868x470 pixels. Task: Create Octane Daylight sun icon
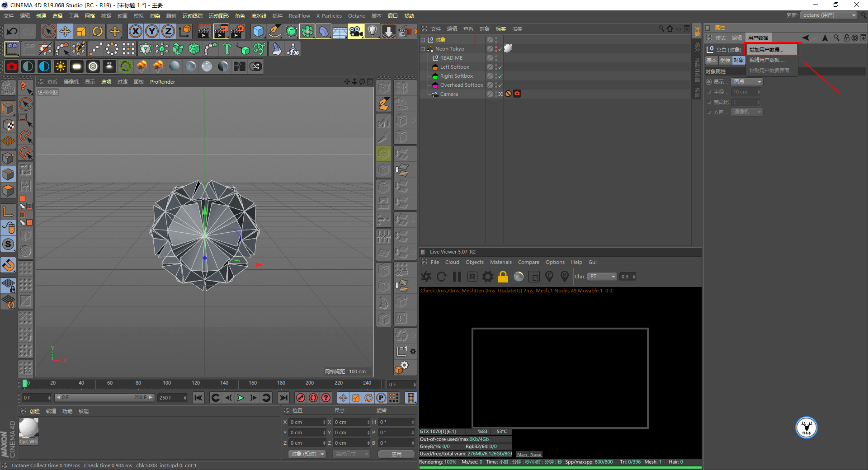pos(61,66)
